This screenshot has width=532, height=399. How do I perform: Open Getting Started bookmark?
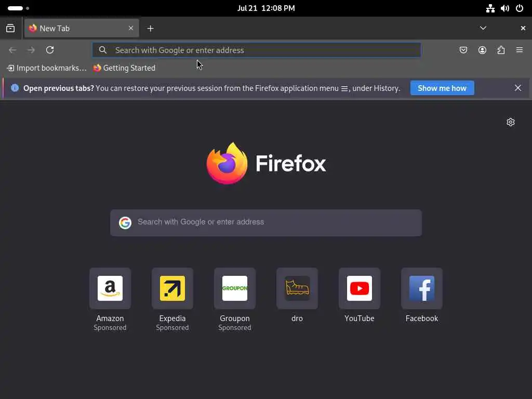(125, 68)
